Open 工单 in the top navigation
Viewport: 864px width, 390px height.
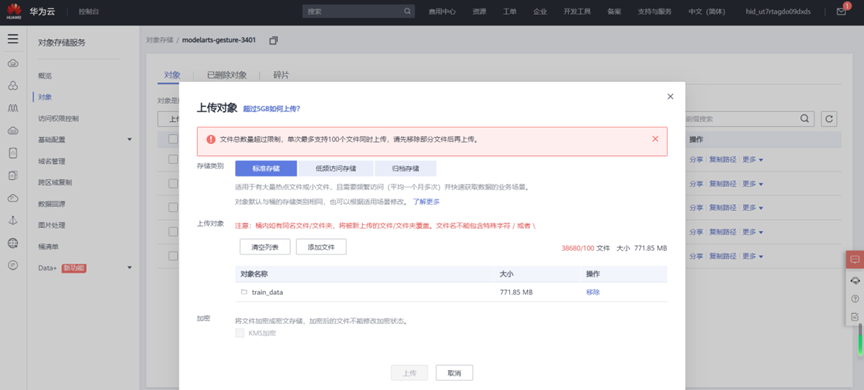tap(510, 12)
